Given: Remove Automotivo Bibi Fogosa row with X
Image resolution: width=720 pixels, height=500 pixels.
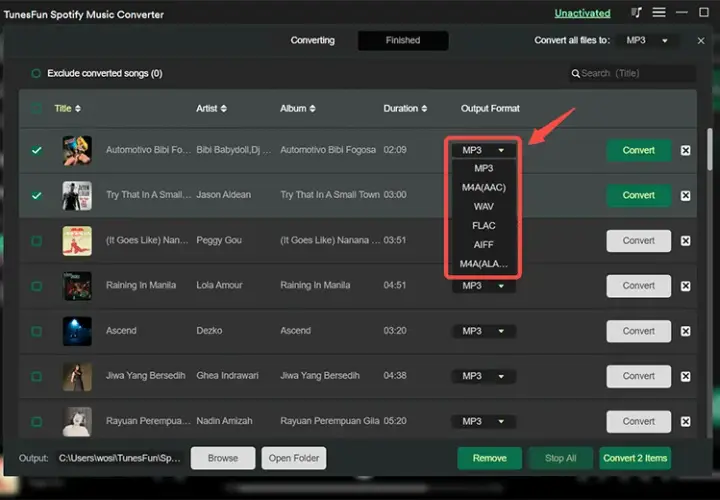Looking at the screenshot, I should coord(685,150).
